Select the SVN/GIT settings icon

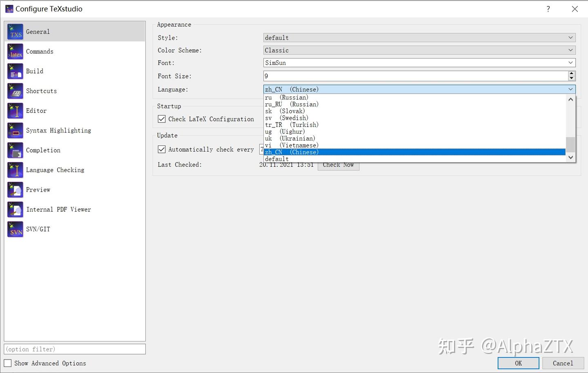[x=16, y=229]
